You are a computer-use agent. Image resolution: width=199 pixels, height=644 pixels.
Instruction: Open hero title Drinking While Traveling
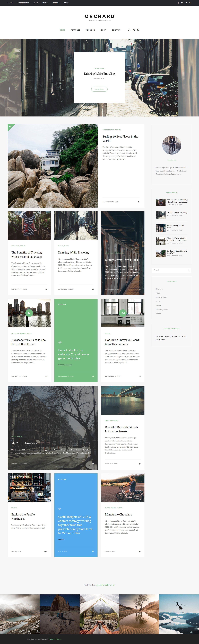99,74
